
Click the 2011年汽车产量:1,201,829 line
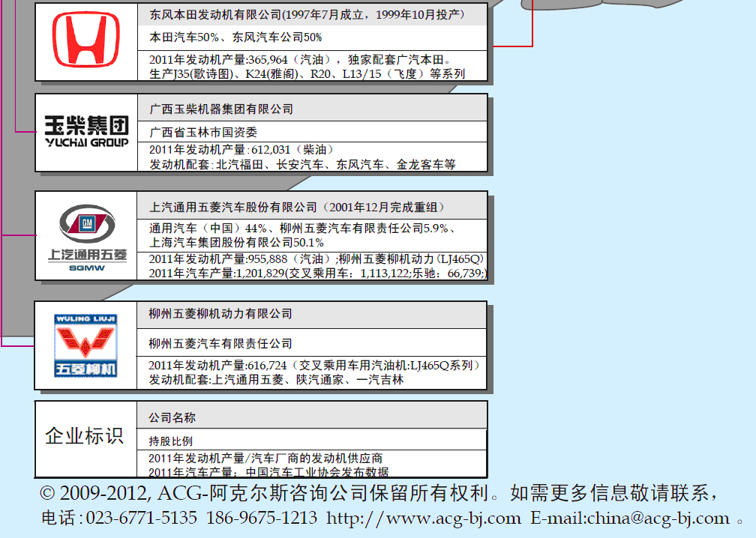click(318, 273)
